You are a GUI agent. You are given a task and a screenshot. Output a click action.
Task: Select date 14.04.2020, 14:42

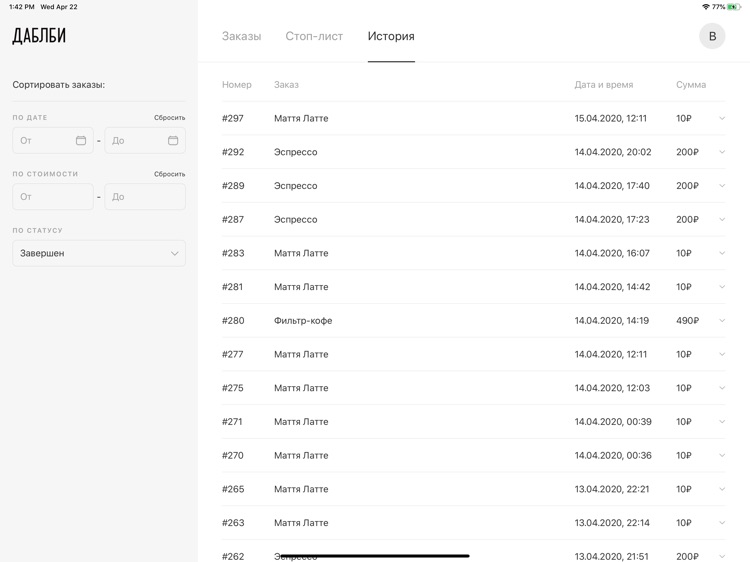[612, 287]
